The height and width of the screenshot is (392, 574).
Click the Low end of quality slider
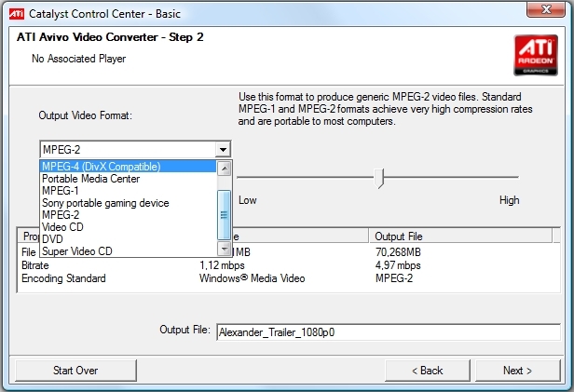pyautogui.click(x=248, y=200)
